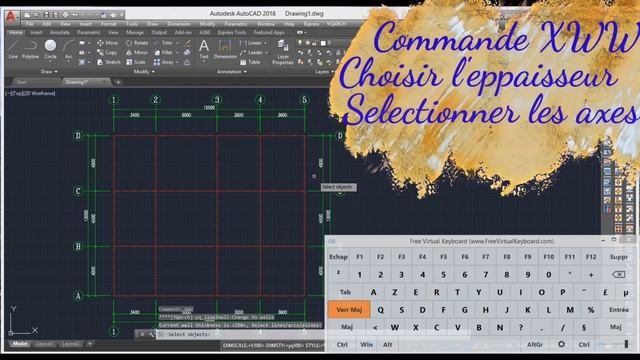The height and width of the screenshot is (360, 640).
Task: Click the X letter key
Action: [x=416, y=327]
